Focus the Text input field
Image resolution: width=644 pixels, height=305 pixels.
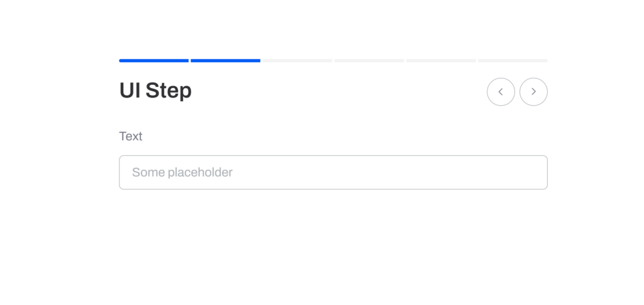point(333,172)
